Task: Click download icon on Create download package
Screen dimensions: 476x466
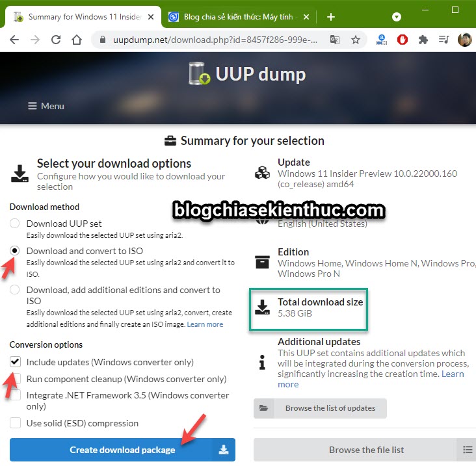Action: pyautogui.click(x=224, y=450)
